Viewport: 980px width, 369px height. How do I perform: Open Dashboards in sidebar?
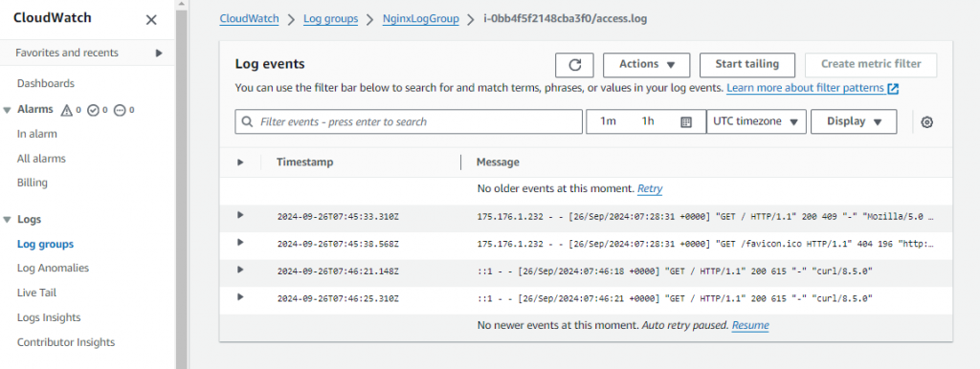[x=46, y=84]
